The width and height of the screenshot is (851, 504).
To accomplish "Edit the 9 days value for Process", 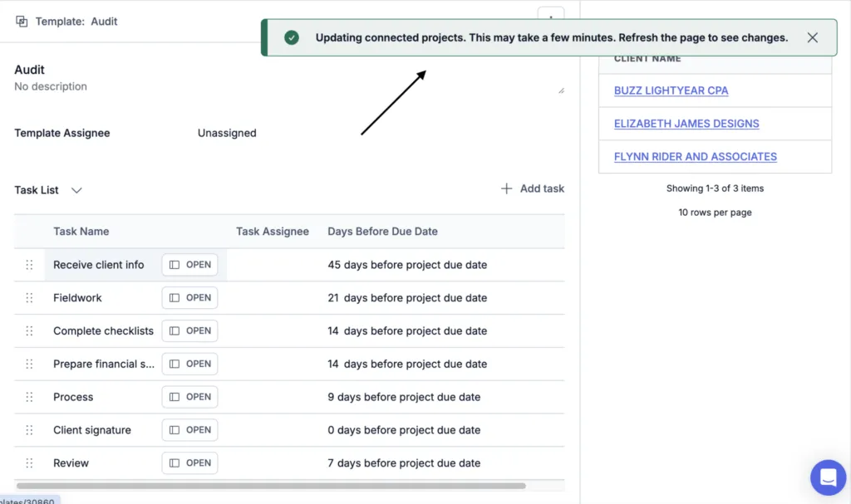I will click(x=331, y=397).
